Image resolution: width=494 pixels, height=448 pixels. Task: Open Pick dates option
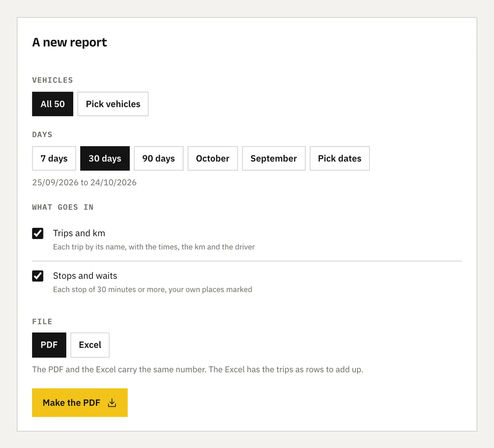coord(340,158)
